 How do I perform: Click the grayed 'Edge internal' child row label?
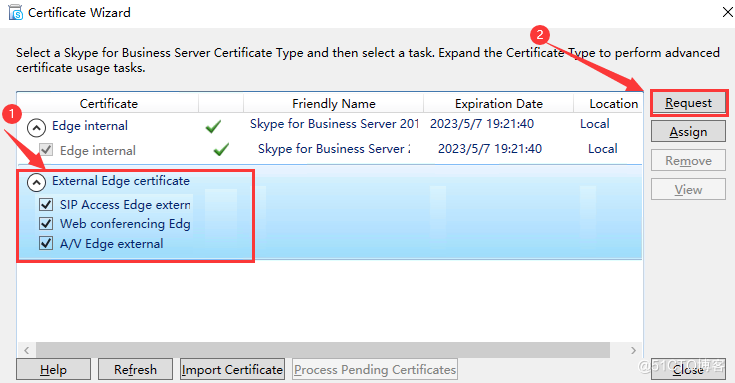(x=98, y=150)
